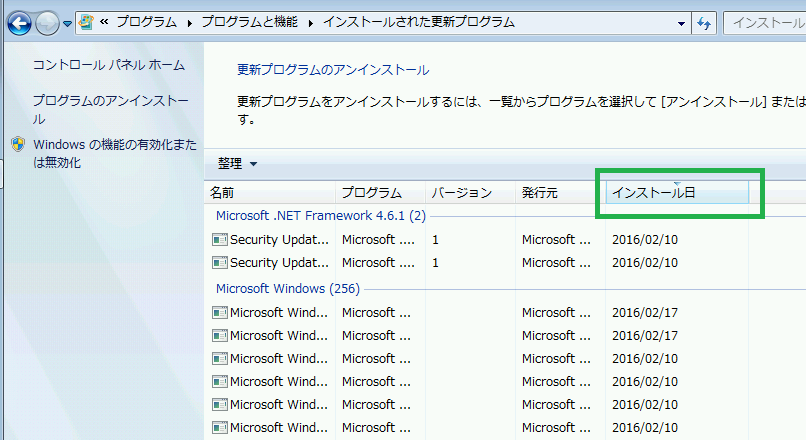This screenshot has height=440, width=806.
Task: Expand arrow after プログラムと機能 breadcrumb
Action: [x=311, y=23]
